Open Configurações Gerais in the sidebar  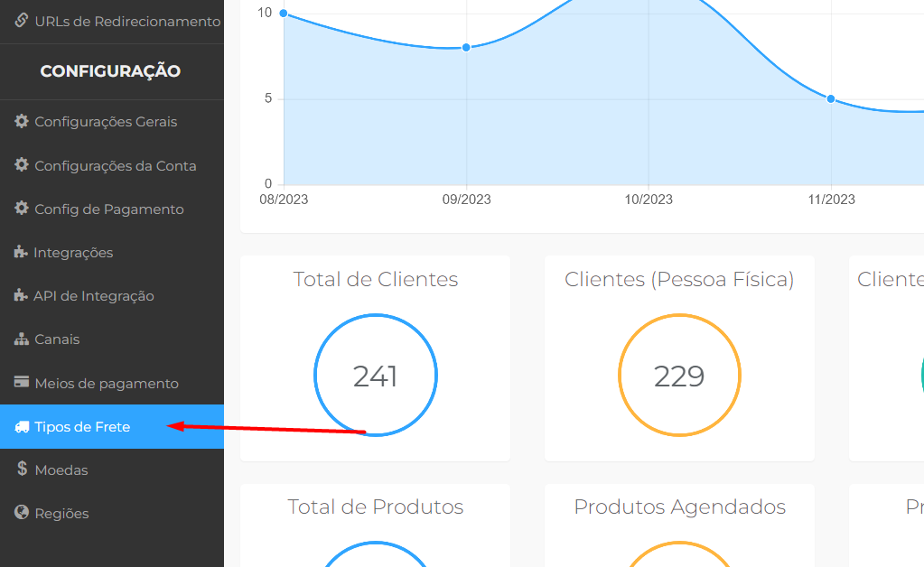112,122
